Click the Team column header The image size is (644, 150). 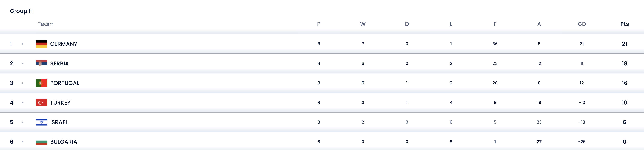pos(45,24)
